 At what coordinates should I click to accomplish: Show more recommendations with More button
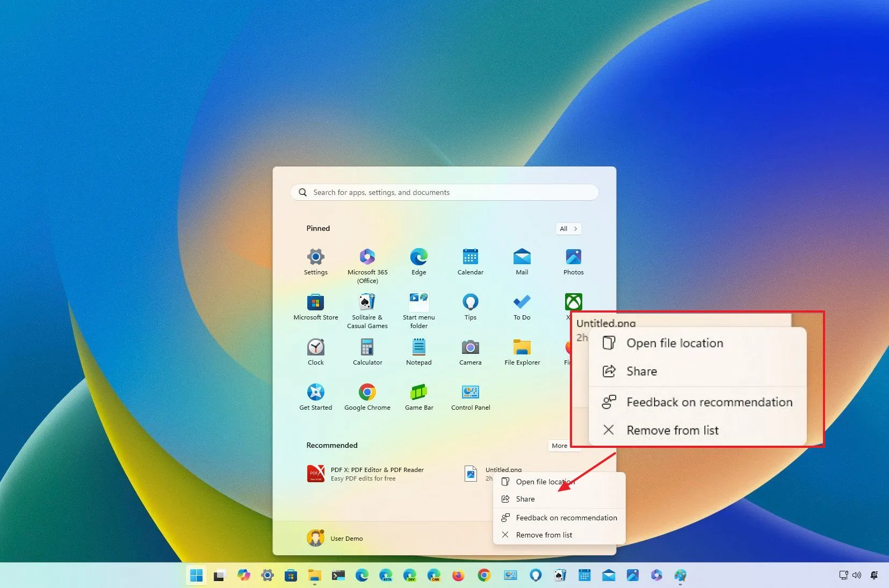[x=560, y=446]
